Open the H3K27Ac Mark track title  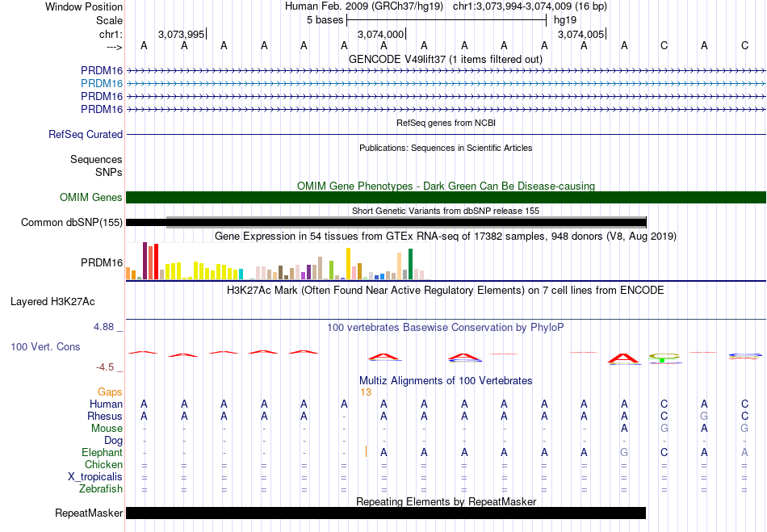446,291
